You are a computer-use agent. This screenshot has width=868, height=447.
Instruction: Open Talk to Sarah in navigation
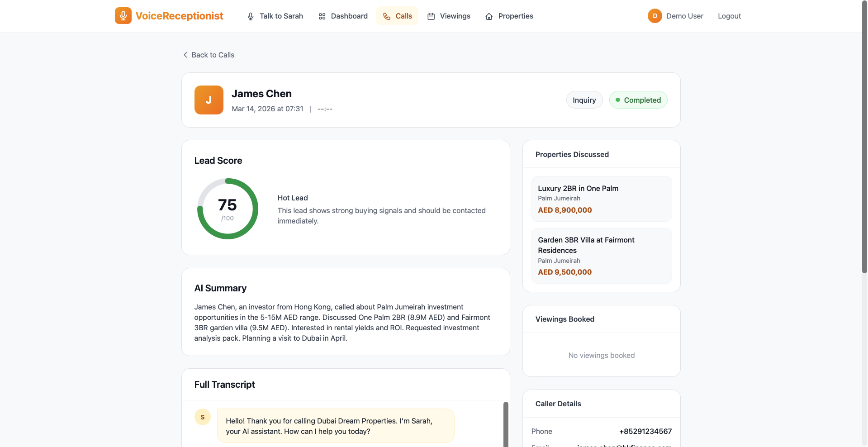click(281, 16)
